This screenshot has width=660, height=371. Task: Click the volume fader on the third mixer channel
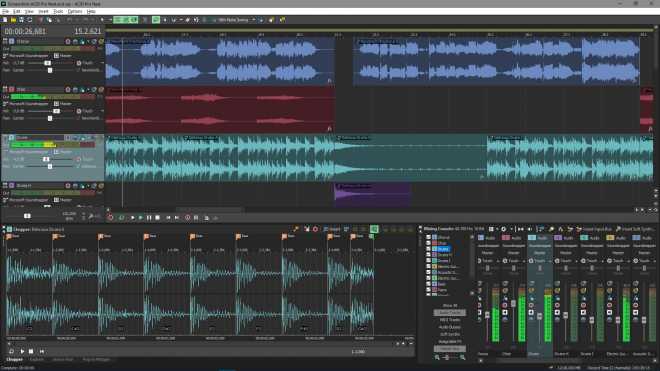point(540,316)
